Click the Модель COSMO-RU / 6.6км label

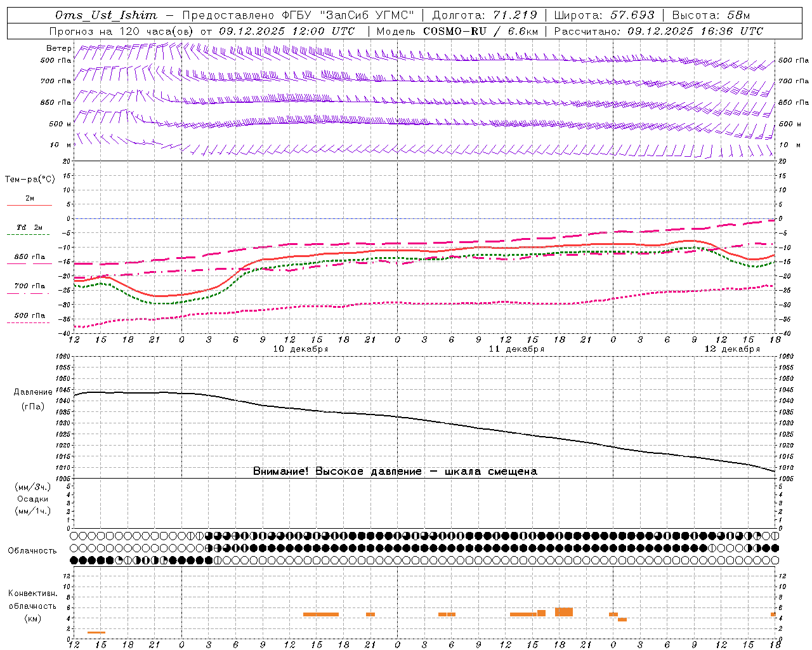[457, 31]
